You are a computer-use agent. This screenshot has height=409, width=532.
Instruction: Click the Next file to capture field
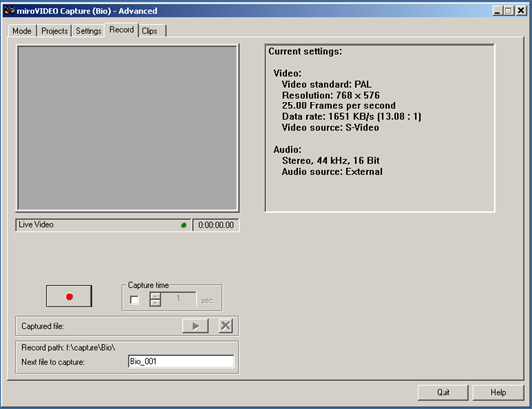[181, 362]
